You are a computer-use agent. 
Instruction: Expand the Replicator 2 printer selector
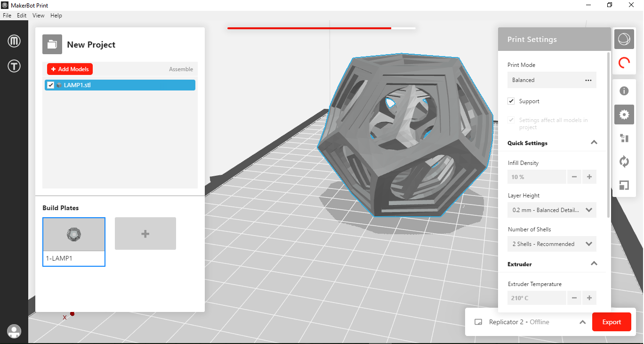(582, 322)
